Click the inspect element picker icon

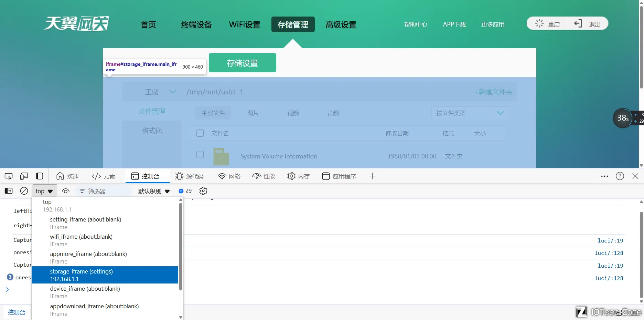click(9, 176)
